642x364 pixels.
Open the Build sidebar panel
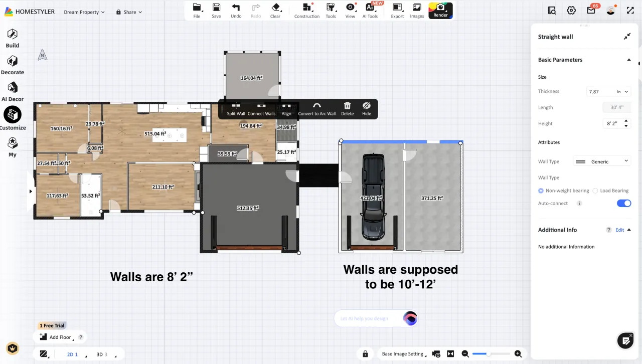point(13,38)
